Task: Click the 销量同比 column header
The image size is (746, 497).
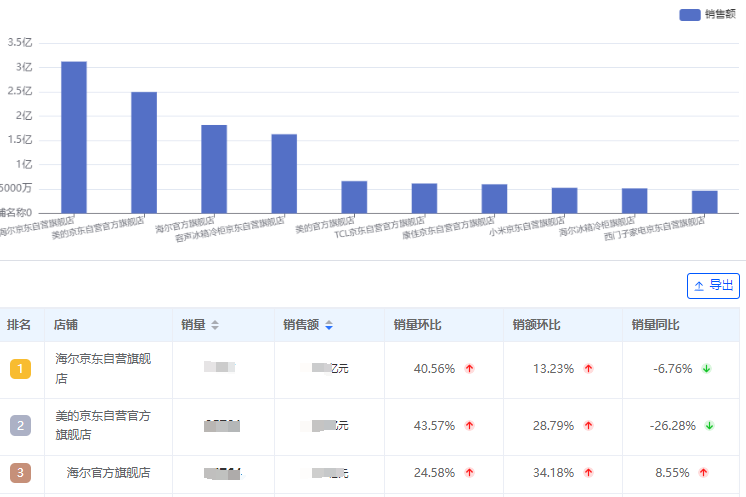Action: [655, 325]
